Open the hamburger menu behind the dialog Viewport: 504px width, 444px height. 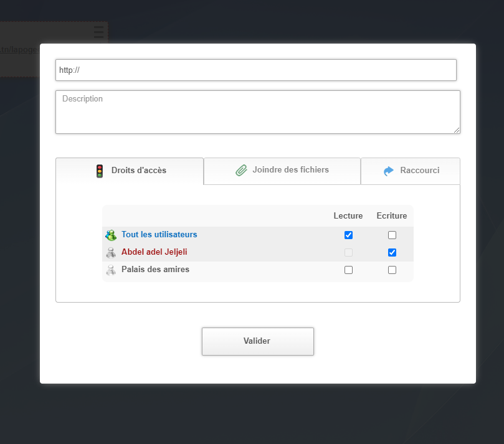tap(98, 32)
